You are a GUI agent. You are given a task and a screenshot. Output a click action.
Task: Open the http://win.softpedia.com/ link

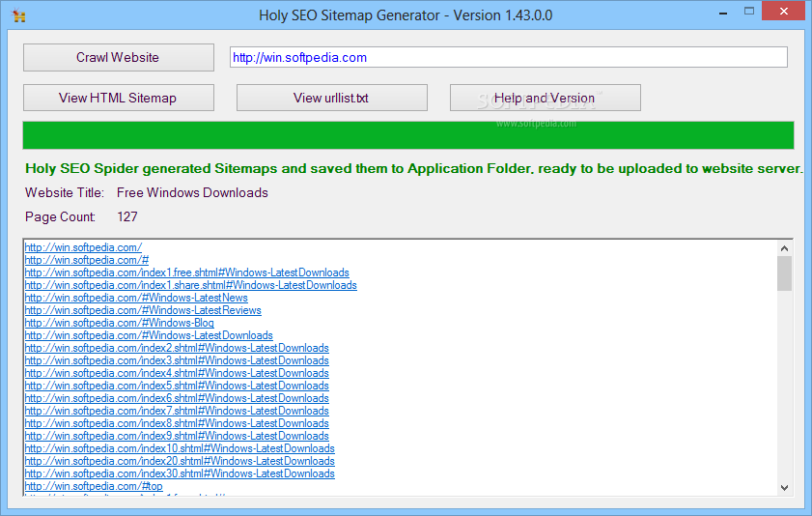[83, 247]
